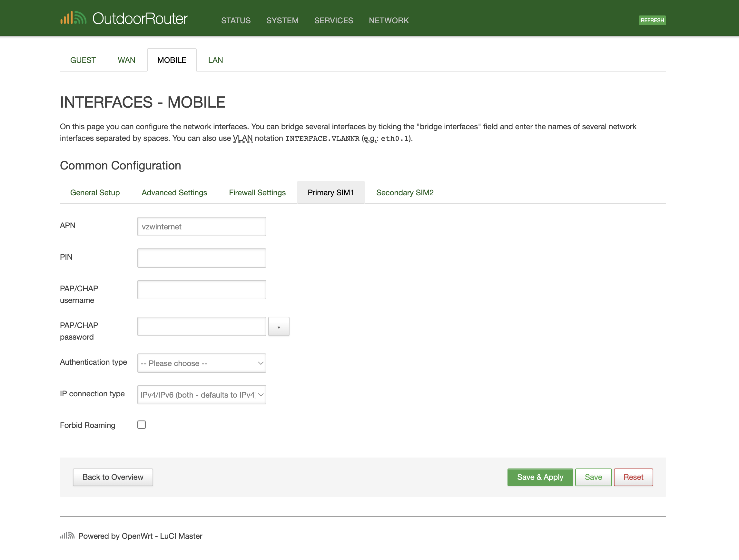Viewport: 739px width, 560px height.
Task: Click the OutdoorRouter title link
Action: tap(140, 18)
